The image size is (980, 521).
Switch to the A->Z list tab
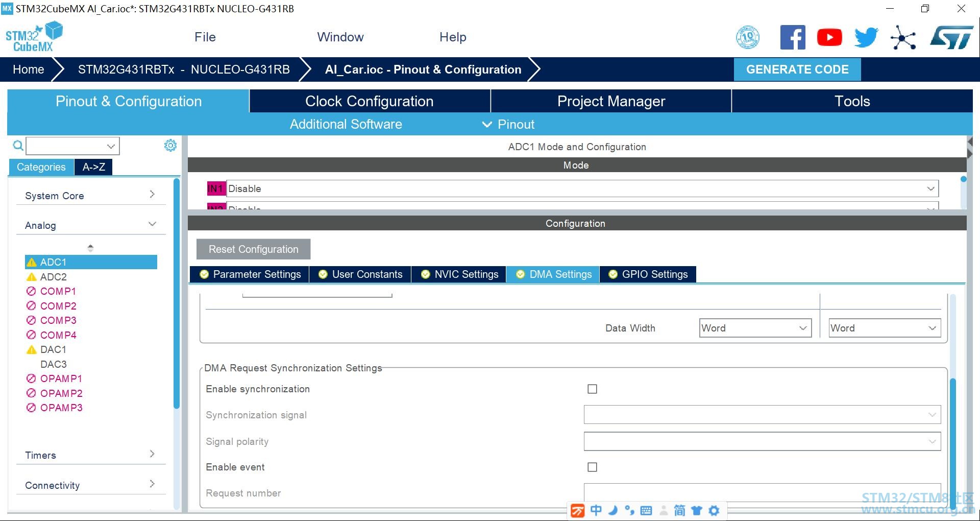93,167
